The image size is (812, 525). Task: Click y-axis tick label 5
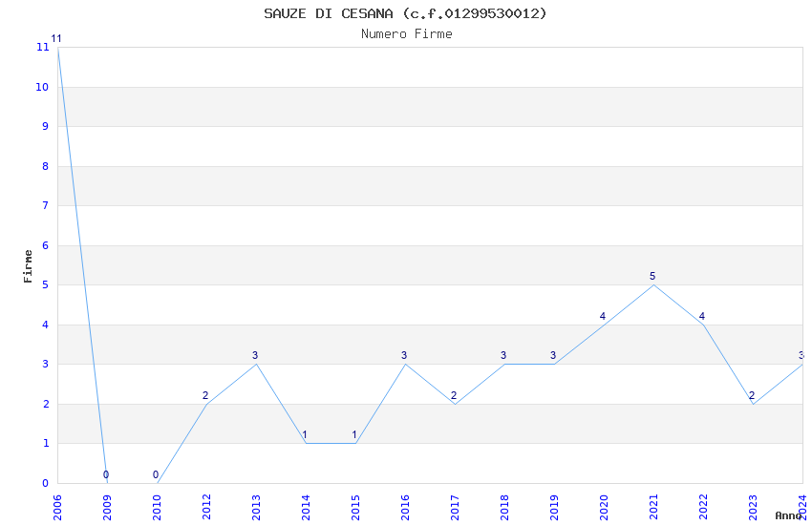coord(46,285)
